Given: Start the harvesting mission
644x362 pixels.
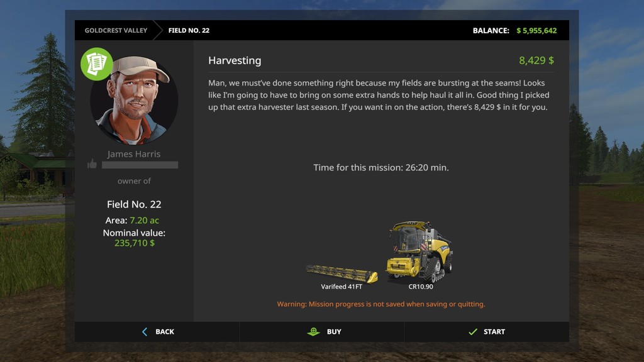Looking at the screenshot, I should pos(487,332).
